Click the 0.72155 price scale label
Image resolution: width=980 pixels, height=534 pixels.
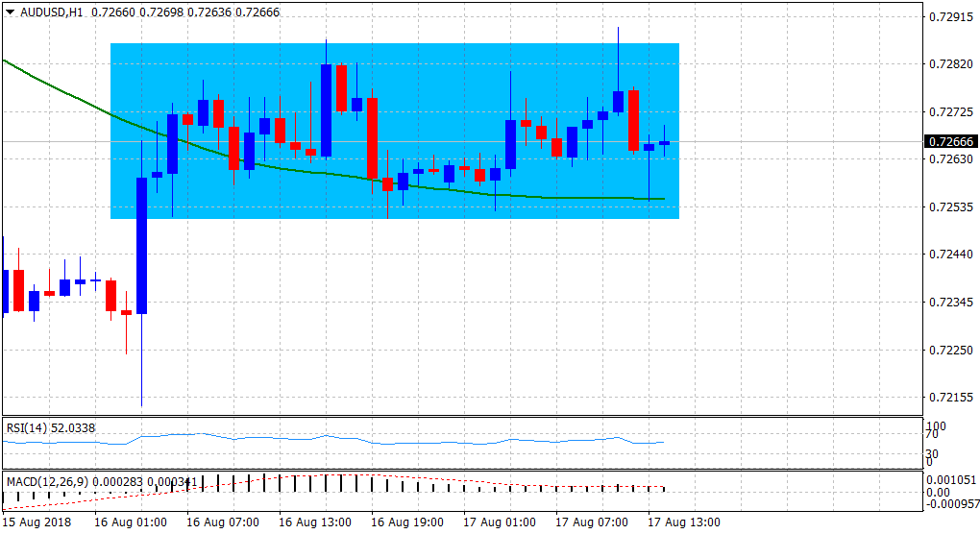(949, 397)
